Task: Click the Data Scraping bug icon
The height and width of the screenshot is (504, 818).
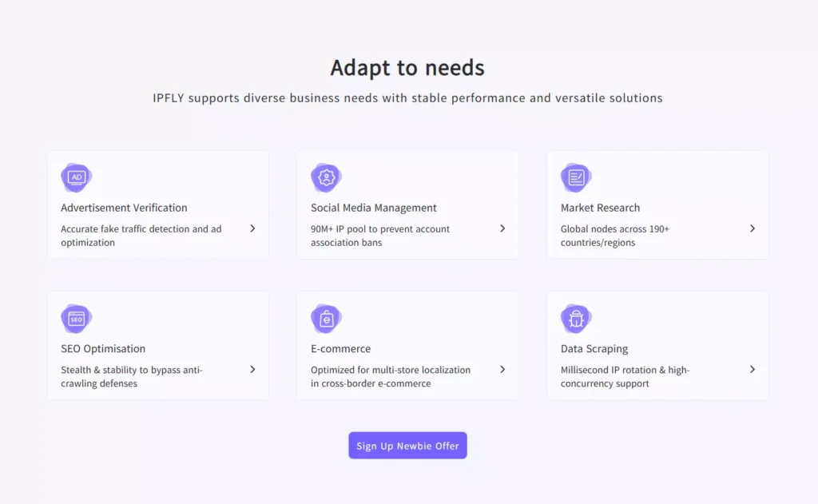Action: [x=576, y=318]
